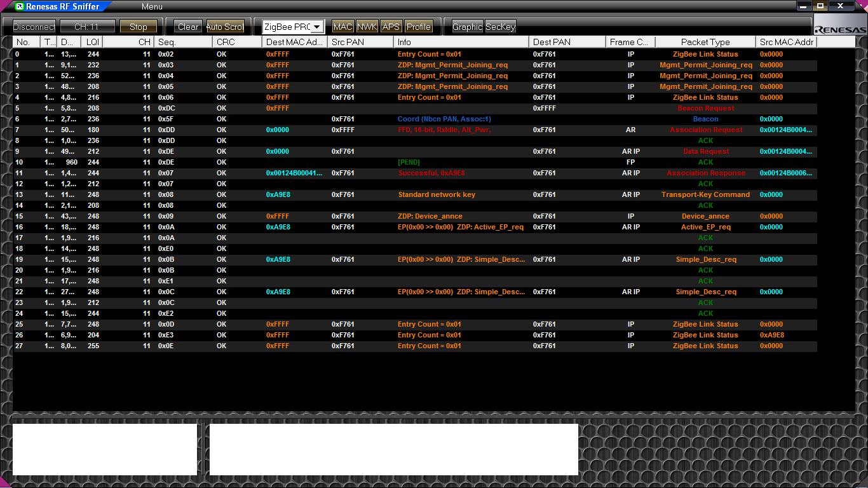Click the Frame C... column header
The width and height of the screenshot is (868, 488).
(630, 42)
